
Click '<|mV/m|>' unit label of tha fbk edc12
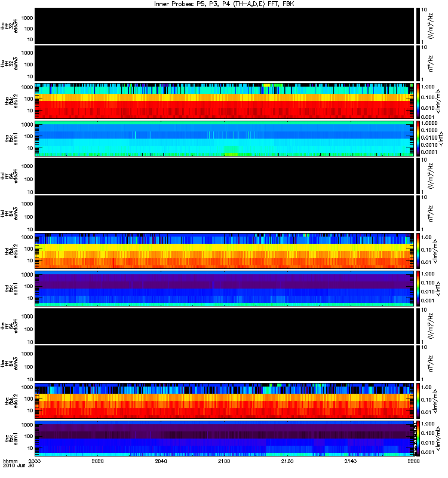click(x=438, y=101)
